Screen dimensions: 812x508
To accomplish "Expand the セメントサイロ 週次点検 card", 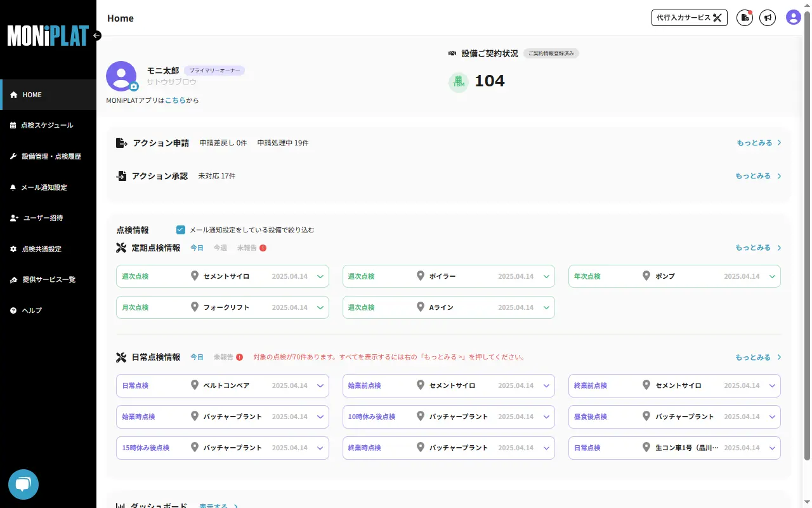I will 320,276.
